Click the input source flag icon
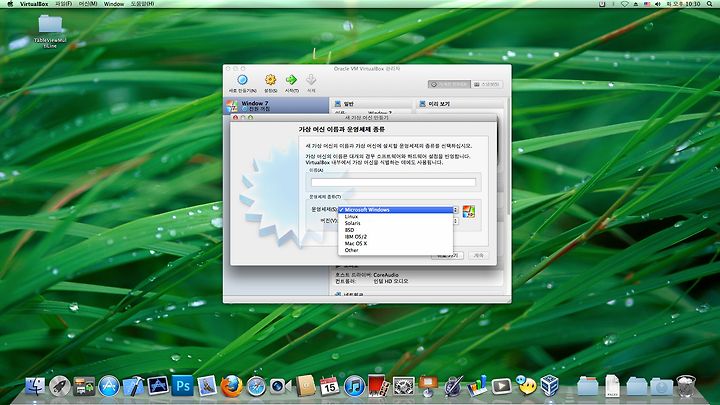The width and height of the screenshot is (720, 405). (x=647, y=4)
